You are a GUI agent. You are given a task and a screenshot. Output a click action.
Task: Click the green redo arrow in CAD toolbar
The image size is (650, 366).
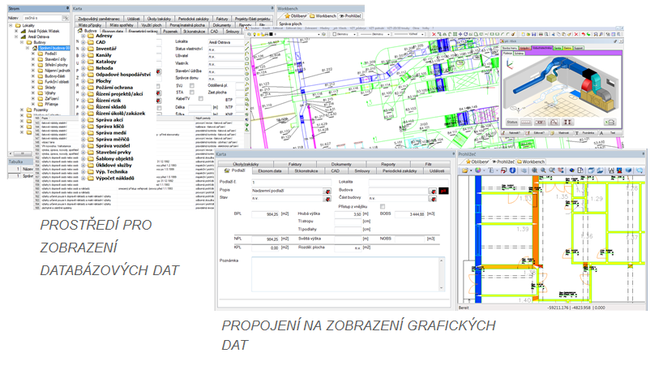(589, 34)
